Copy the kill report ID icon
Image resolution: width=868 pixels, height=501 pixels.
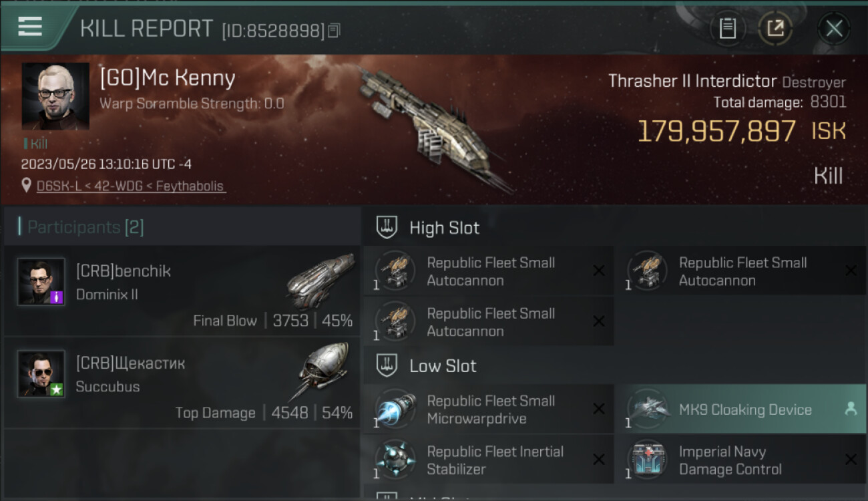(335, 31)
